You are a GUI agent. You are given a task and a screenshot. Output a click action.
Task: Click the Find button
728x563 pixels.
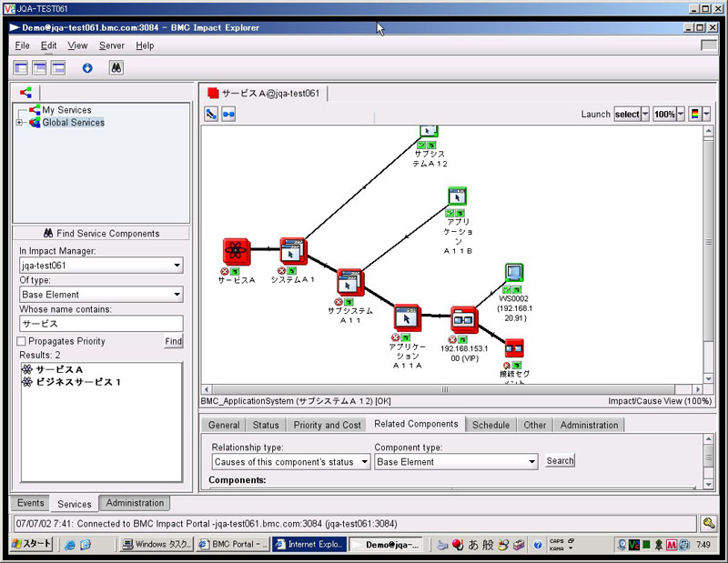(173, 342)
